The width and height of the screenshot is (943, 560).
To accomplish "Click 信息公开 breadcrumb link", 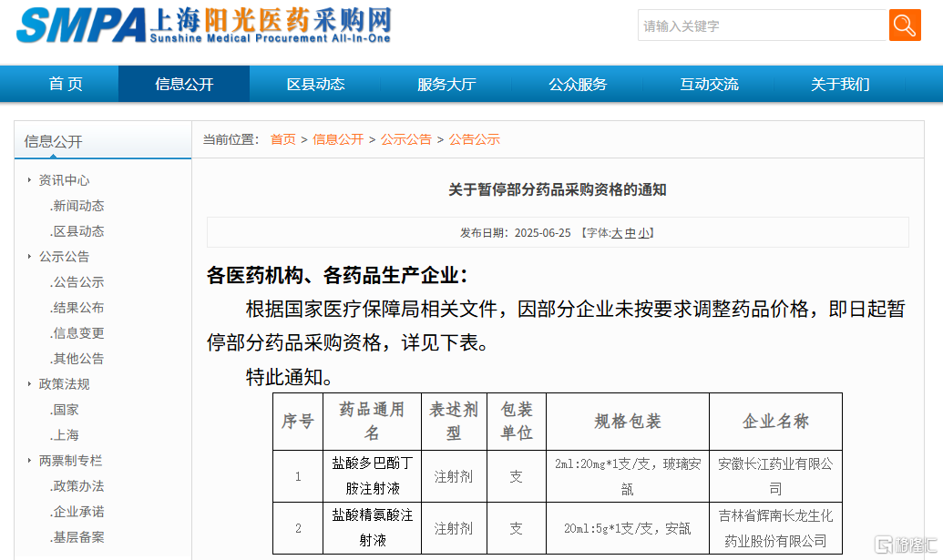I will pyautogui.click(x=338, y=139).
